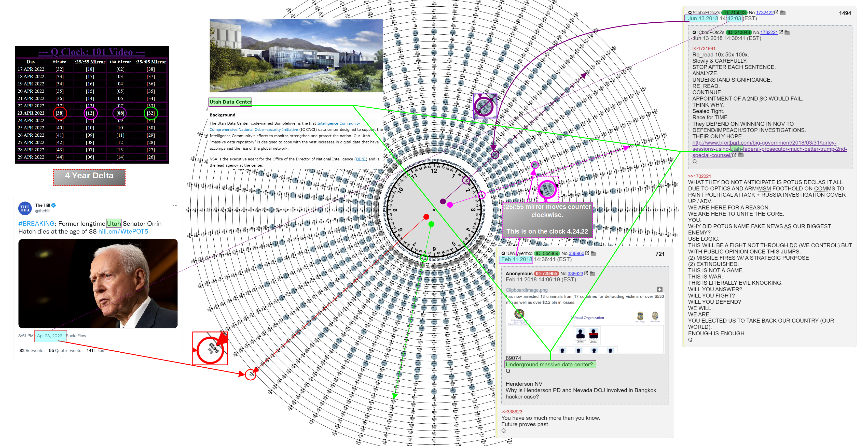Viewport: 868px width, 446px height.
Task: Open the ODNI link
Action: [361, 159]
